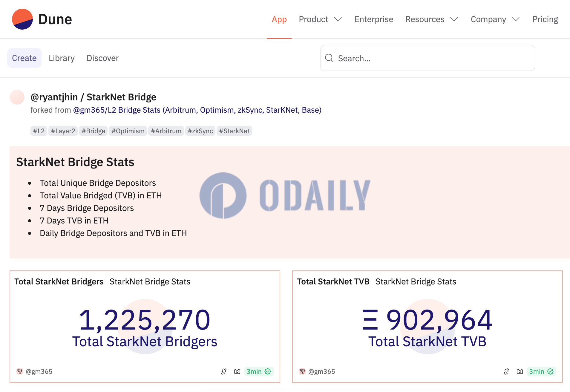Click the camera screenshot icon on TVB card
Viewport: 570px width, 392px height.
coord(520,371)
